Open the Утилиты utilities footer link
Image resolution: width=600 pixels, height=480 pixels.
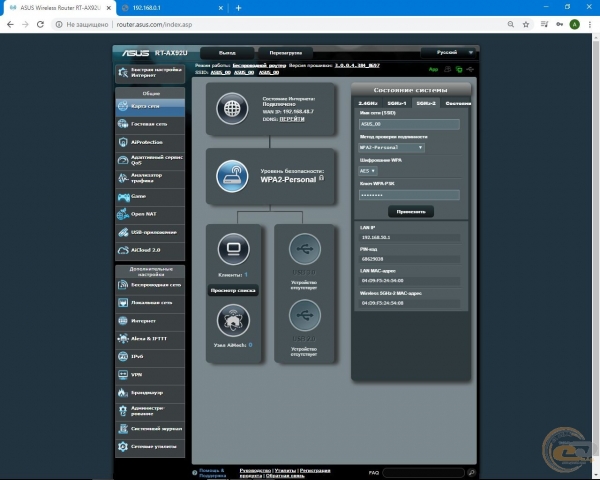(285, 470)
